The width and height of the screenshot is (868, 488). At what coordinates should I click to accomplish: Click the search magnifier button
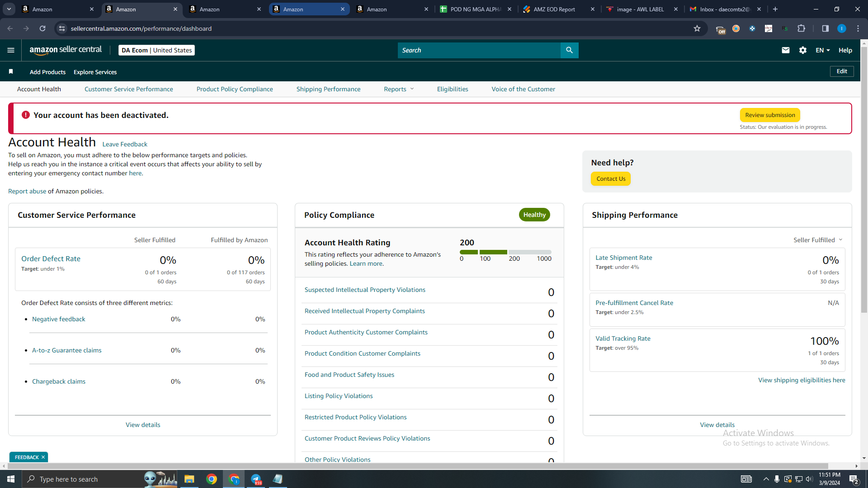click(569, 50)
